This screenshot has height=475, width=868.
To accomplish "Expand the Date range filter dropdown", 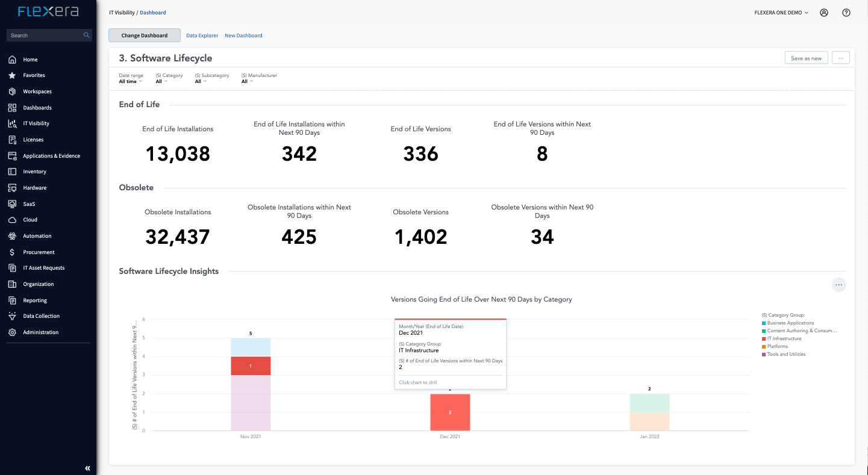I will (x=131, y=81).
